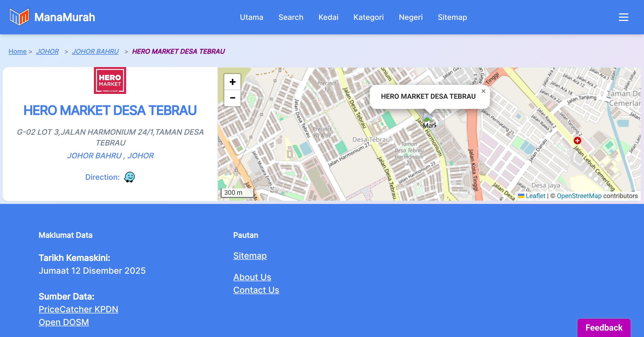Click the red hospital marker on map
644x337 pixels.
(577, 140)
